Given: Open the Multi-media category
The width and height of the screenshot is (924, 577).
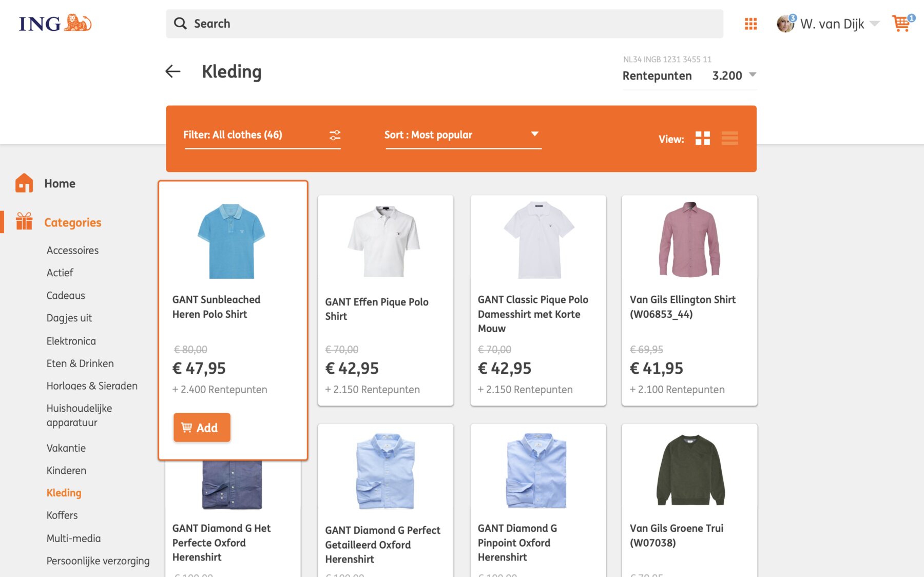Looking at the screenshot, I should [x=73, y=538].
